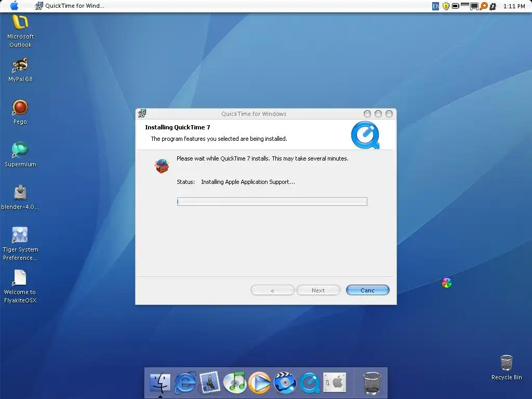The image size is (532, 399).
Task: Launch iTunes from the dock
Action: [235, 383]
